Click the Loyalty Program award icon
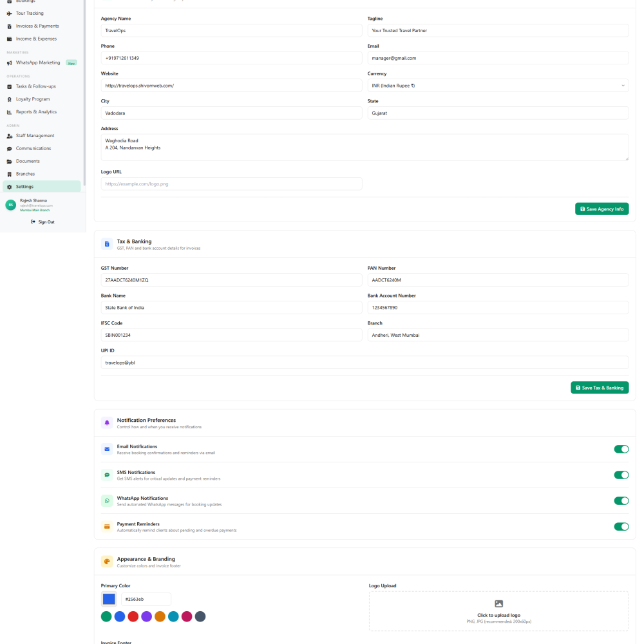 pyautogui.click(x=10, y=99)
